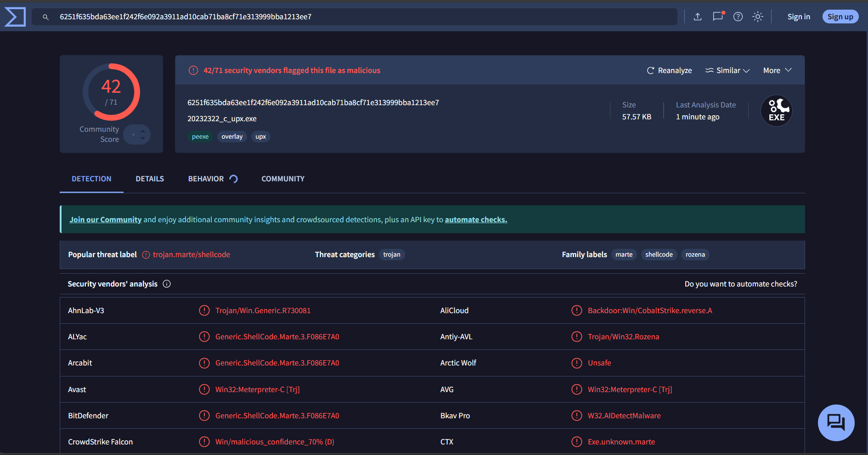Open the BEHAVIOR tab
Viewport: 868px width, 455px height.
click(213, 179)
